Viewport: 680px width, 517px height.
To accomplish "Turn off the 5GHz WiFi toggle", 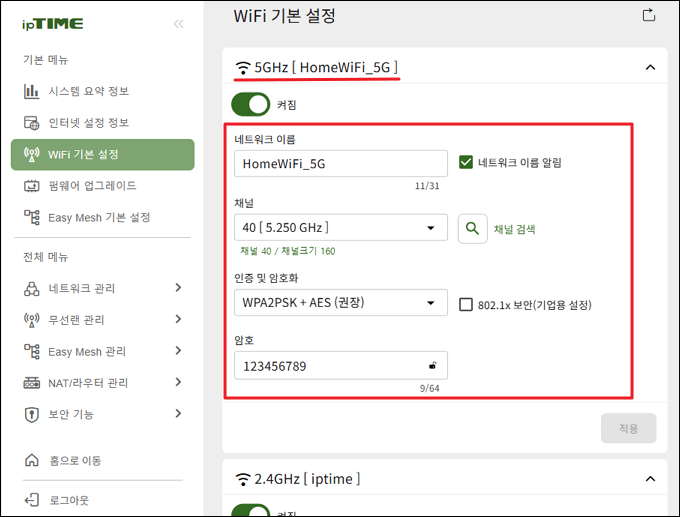I will (x=251, y=105).
